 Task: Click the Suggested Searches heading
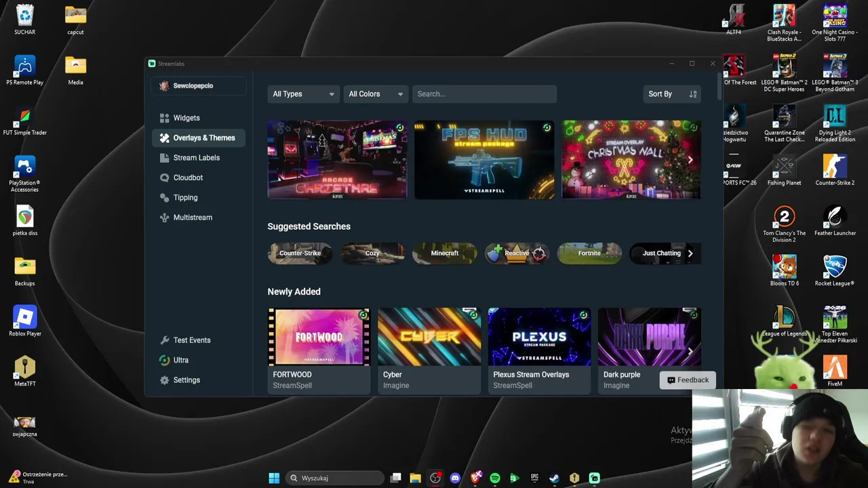click(x=309, y=226)
